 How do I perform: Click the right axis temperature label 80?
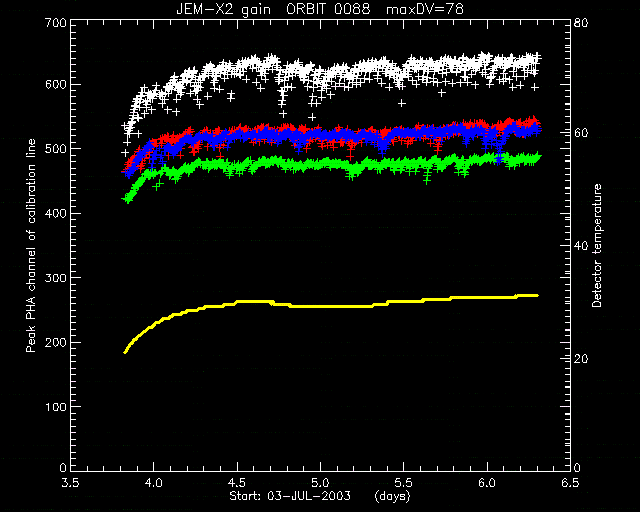click(582, 22)
